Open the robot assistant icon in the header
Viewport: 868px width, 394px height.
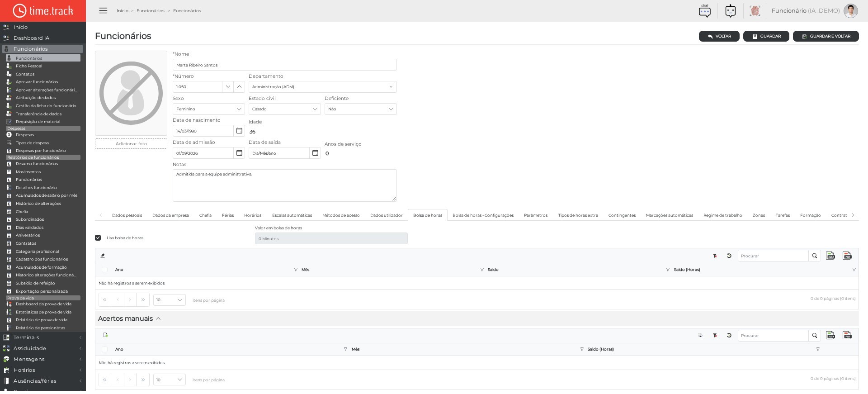coord(731,11)
